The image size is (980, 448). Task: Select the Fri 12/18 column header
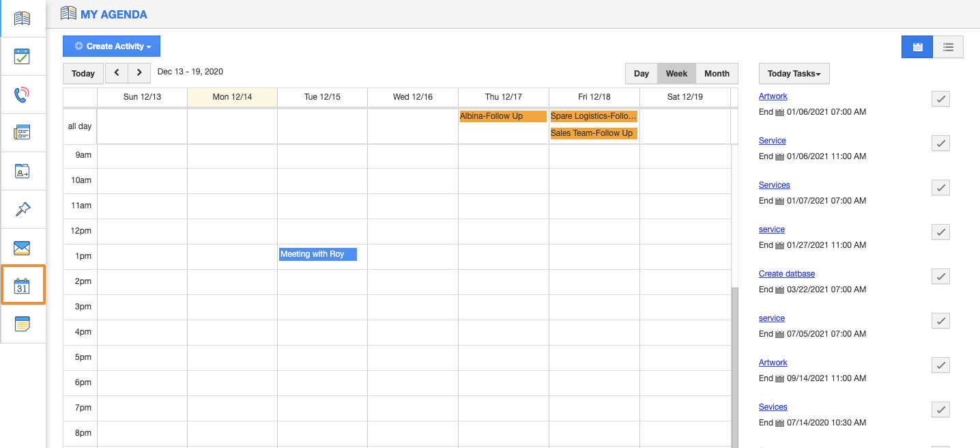594,97
